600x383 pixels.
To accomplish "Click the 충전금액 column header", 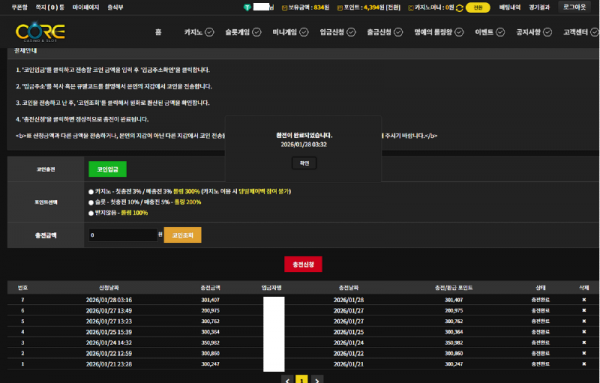I will click(210, 288).
